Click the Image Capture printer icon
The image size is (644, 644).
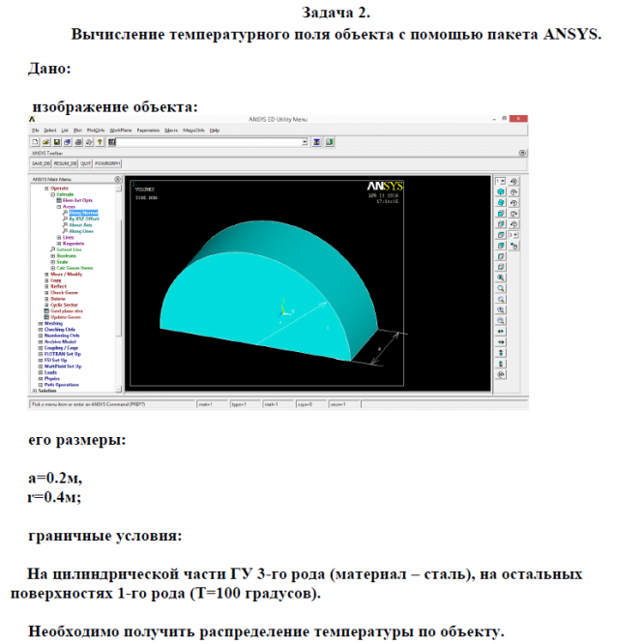[x=78, y=142]
